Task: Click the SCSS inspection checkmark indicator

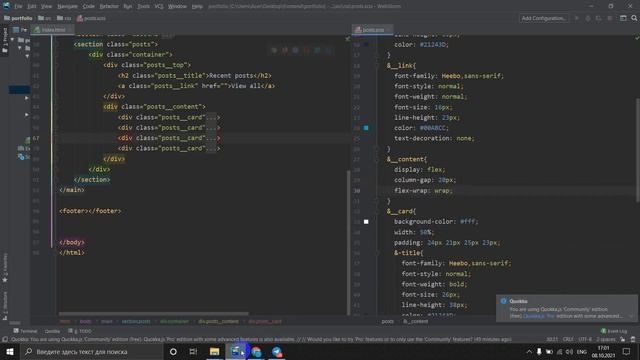Action: tap(637, 38)
